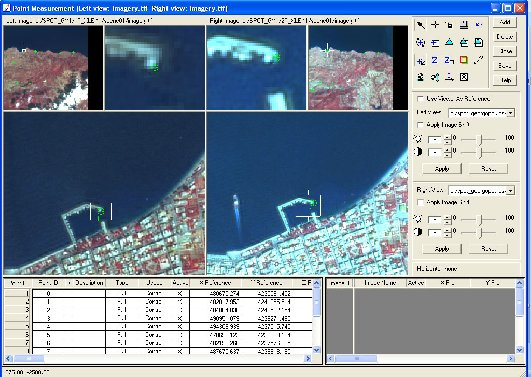Select point row 4 in reference table
Viewport: 531px width, 377px height.
tap(158, 318)
